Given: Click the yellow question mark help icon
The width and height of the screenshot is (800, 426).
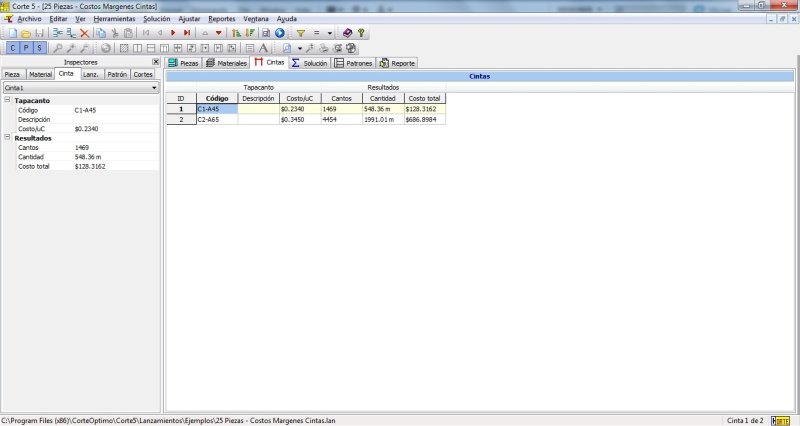Looking at the screenshot, I should tap(361, 33).
